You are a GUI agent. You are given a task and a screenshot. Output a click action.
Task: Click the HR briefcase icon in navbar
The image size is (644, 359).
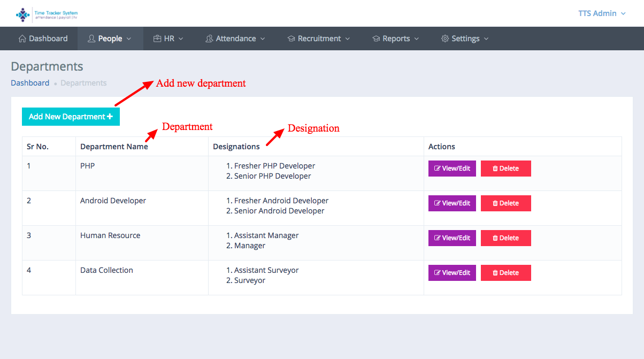(157, 39)
